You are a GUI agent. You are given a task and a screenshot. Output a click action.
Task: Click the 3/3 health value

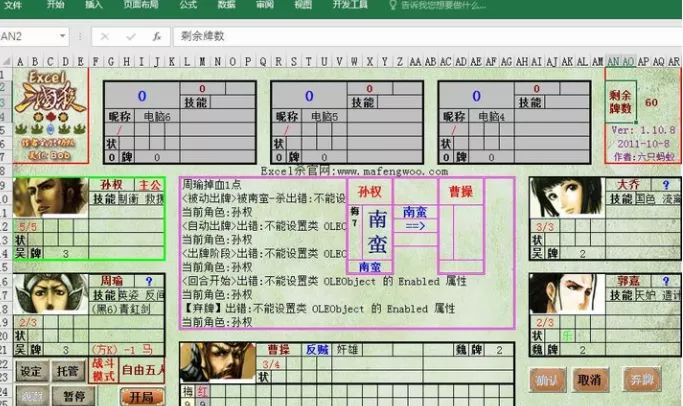click(545, 227)
